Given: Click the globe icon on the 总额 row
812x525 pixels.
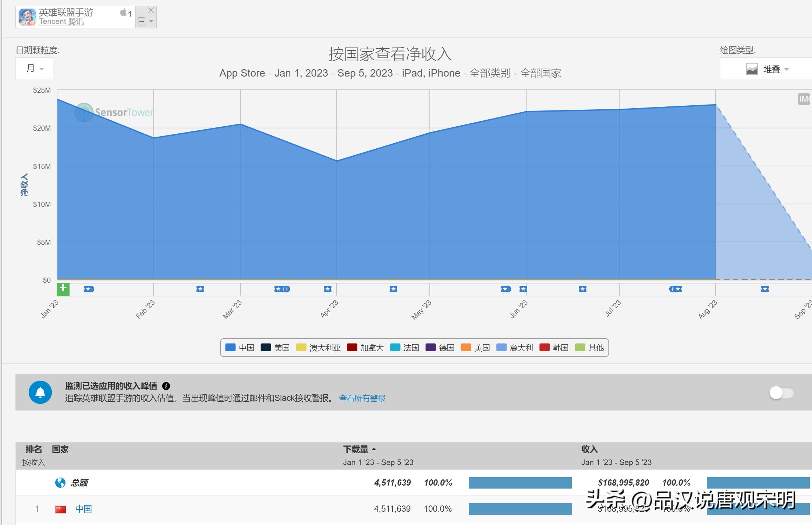Looking at the screenshot, I should [x=60, y=482].
